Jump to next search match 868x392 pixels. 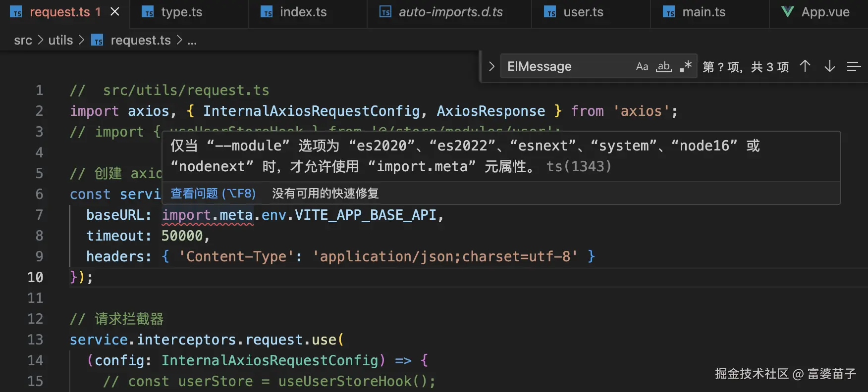[x=829, y=66]
